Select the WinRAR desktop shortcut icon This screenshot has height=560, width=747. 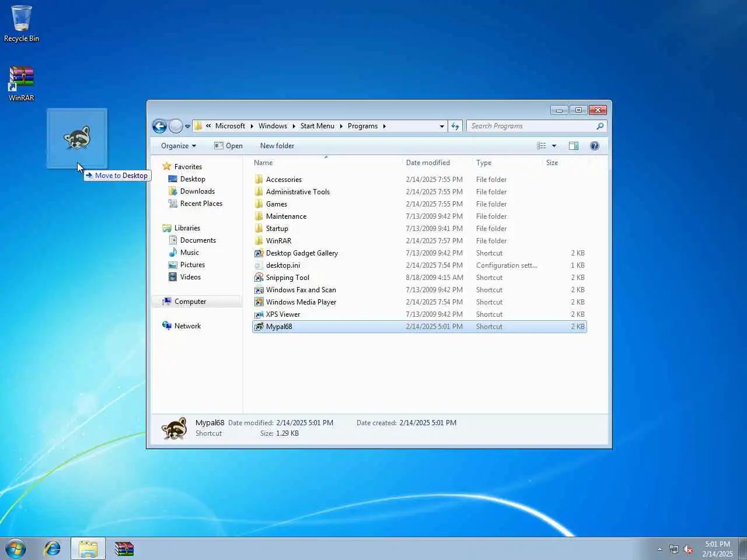21,83
